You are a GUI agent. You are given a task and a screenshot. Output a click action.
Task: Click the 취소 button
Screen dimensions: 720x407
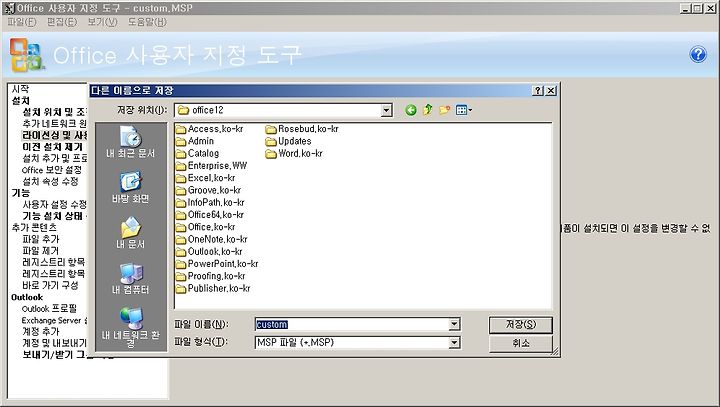[x=521, y=343]
